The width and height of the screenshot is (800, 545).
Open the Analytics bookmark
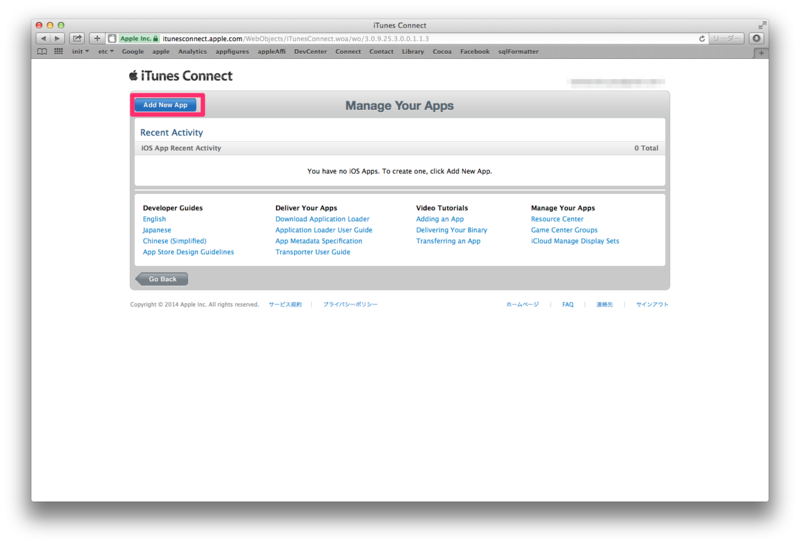[192, 52]
